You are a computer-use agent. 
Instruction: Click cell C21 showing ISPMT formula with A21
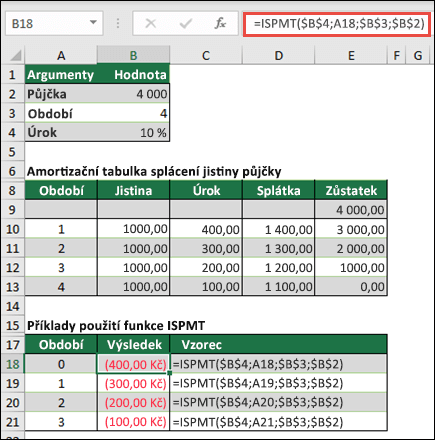(278, 422)
